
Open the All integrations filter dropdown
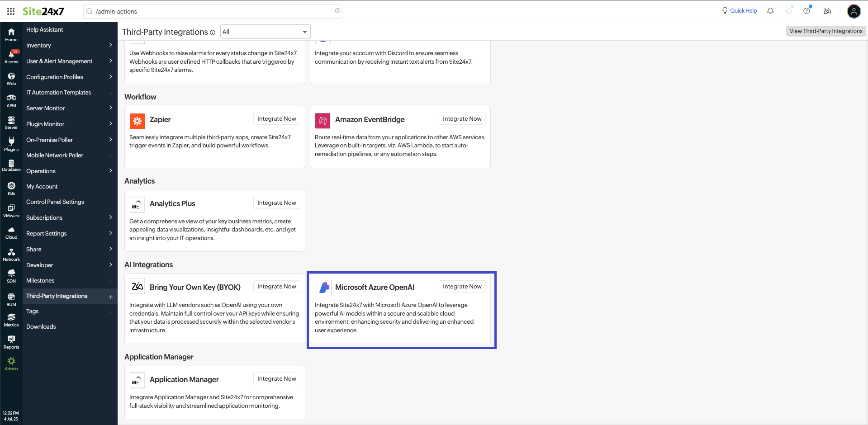click(x=265, y=32)
